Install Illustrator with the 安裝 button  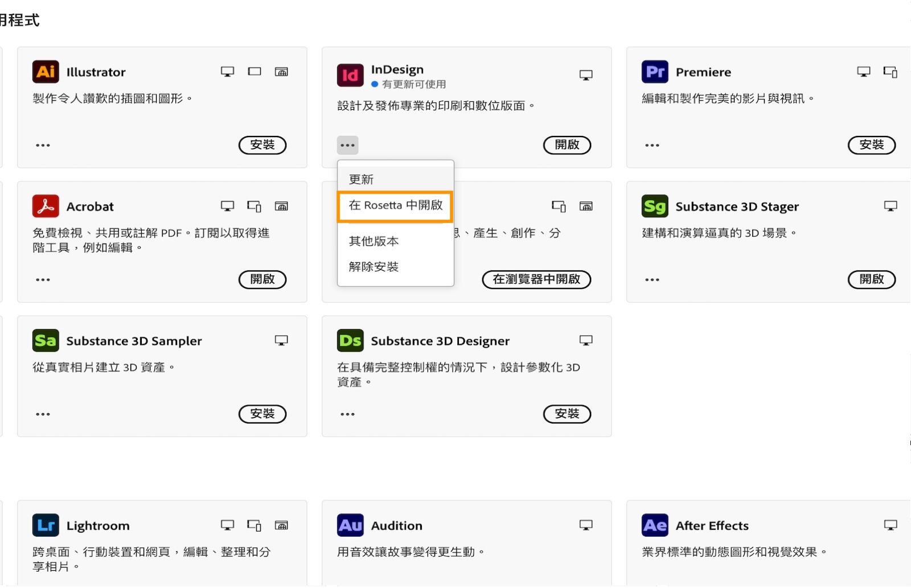tap(262, 145)
